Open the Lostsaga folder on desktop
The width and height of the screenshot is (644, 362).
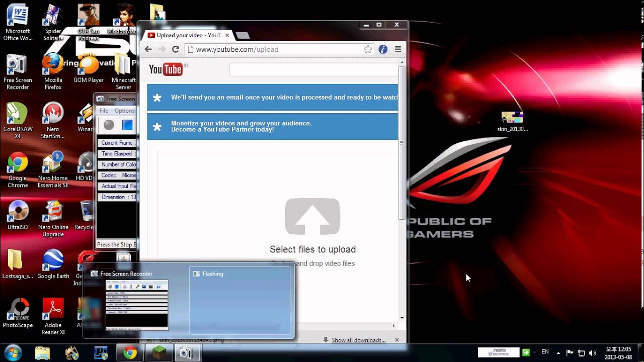click(x=18, y=264)
